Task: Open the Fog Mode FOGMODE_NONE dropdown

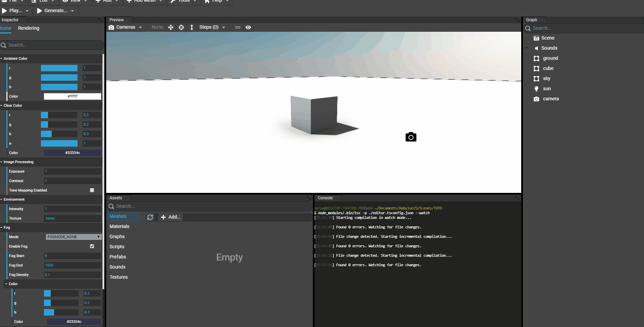Action: coord(73,237)
